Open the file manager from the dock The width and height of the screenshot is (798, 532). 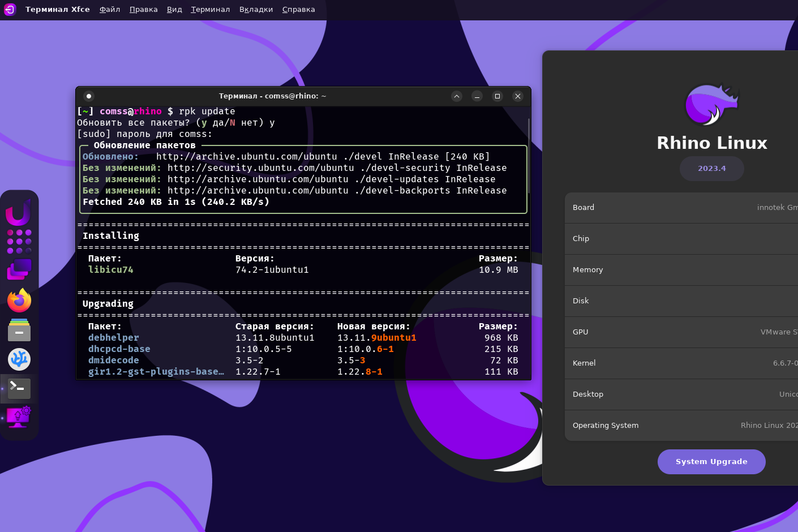(x=19, y=330)
